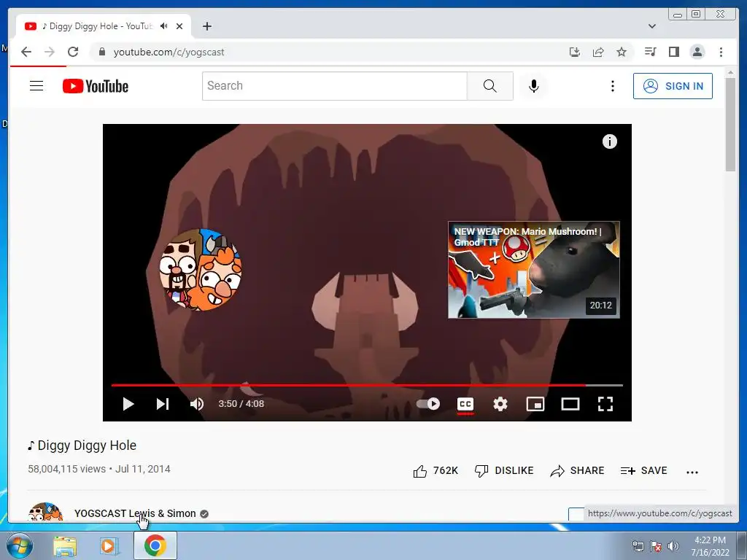Search with your voice microphone
The image size is (747, 560).
tap(534, 86)
